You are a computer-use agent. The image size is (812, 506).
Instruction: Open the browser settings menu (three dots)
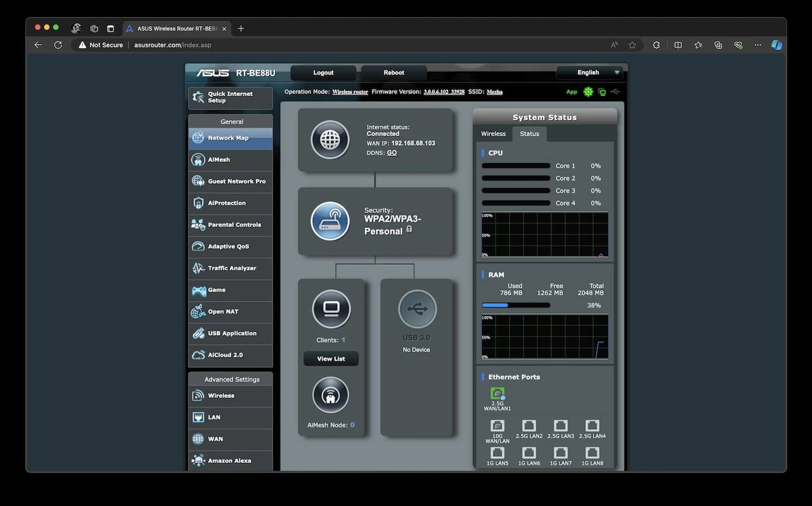coord(757,45)
